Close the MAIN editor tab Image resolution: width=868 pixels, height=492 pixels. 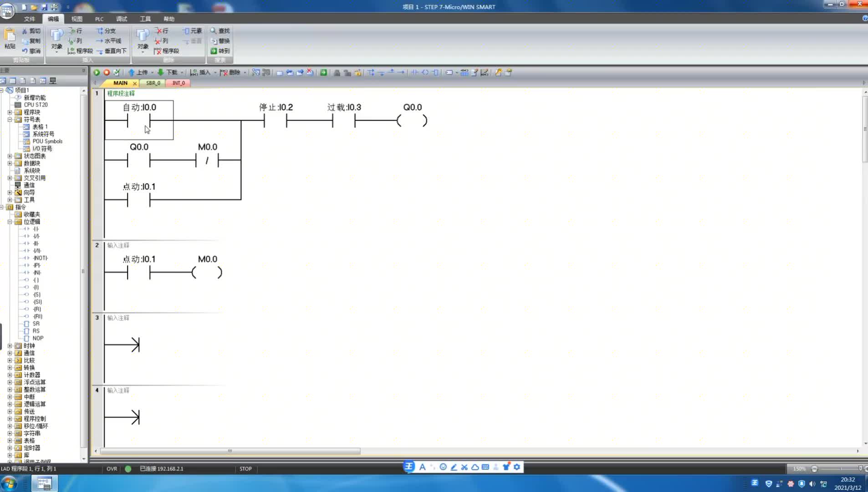pyautogui.click(x=135, y=83)
